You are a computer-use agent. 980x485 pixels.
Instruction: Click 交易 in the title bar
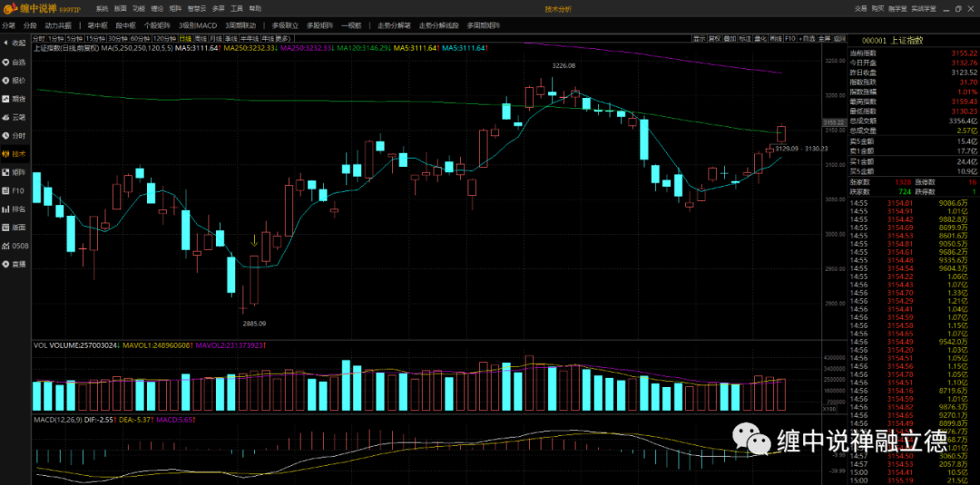point(860,9)
